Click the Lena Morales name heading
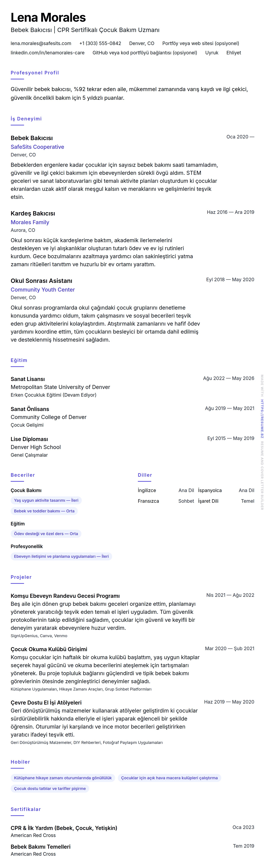The width and height of the screenshot is (265, 868). pyautogui.click(x=48, y=18)
